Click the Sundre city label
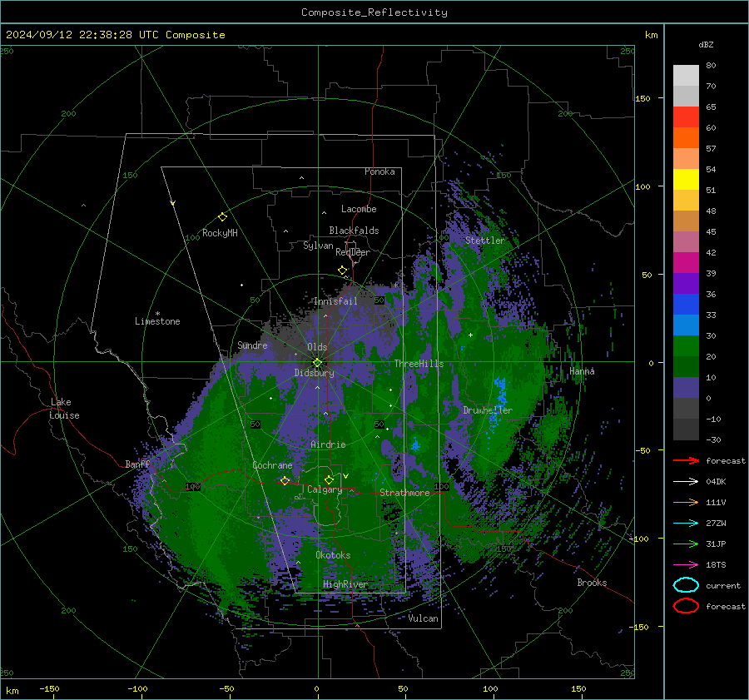This screenshot has height=700, width=749. pyautogui.click(x=252, y=345)
